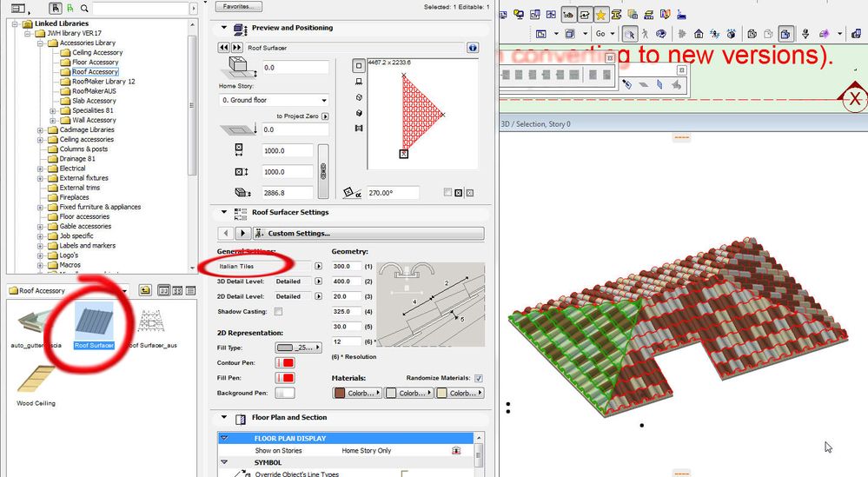The width and height of the screenshot is (868, 477).
Task: Open the Fill Type dropdown
Action: click(298, 348)
